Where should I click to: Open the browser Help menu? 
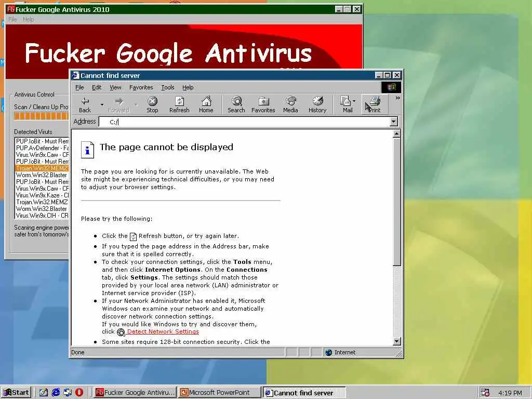pos(188,87)
